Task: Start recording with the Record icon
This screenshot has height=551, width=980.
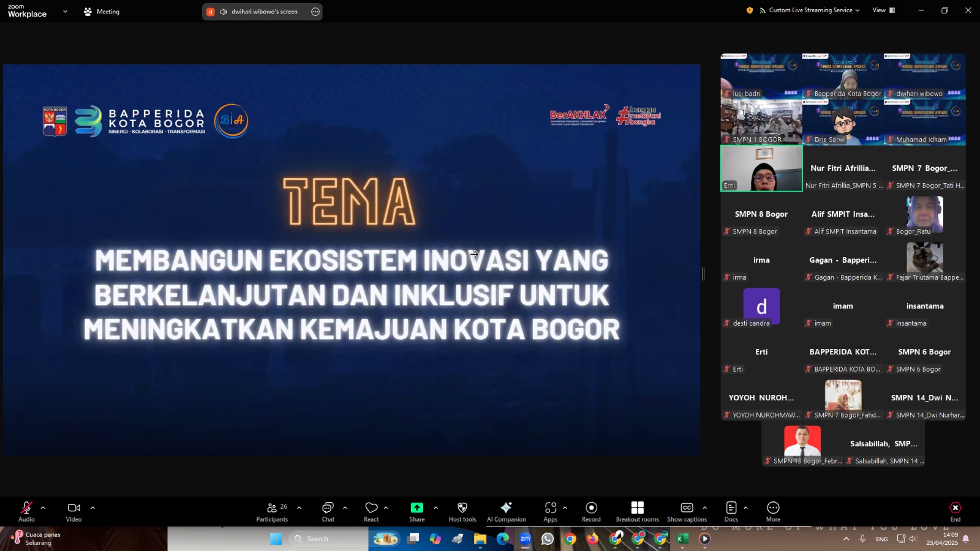Action: point(591,508)
